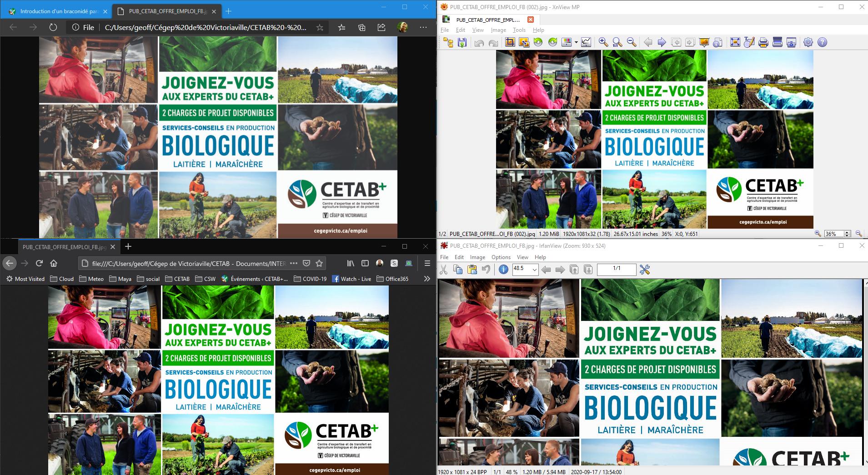Click the Edge Refresh button
The height and width of the screenshot is (475, 868).
pyautogui.click(x=53, y=27)
